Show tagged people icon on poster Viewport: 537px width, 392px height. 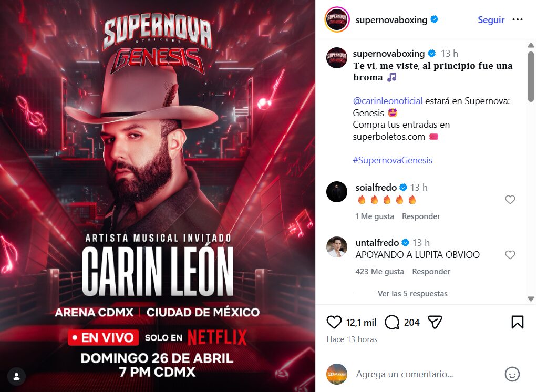tap(16, 377)
